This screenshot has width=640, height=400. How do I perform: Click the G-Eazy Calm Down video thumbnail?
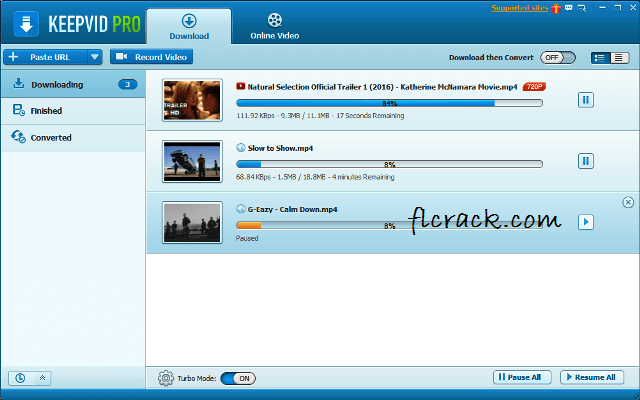click(192, 222)
